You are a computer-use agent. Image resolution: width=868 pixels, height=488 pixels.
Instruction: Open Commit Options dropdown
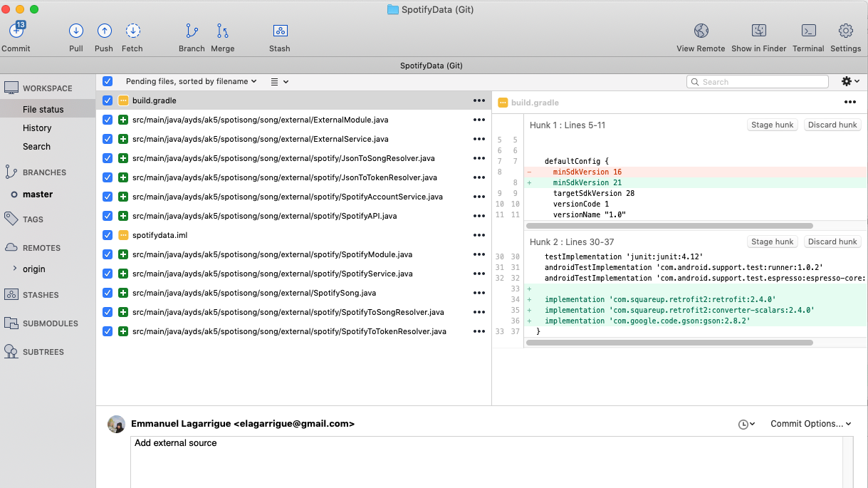811,424
